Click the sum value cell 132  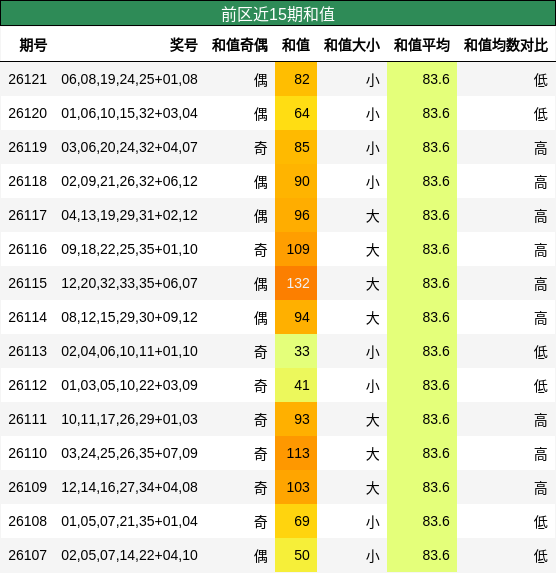(296, 283)
